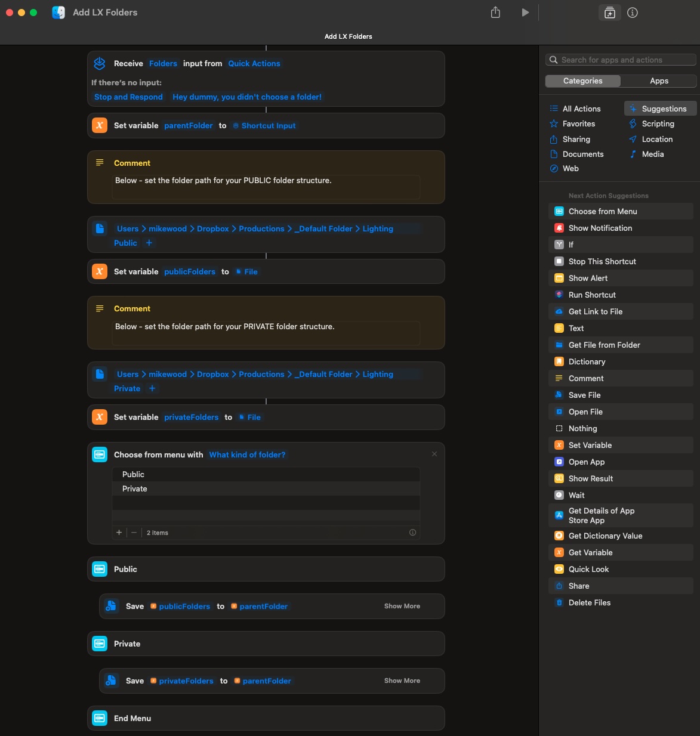700x736 pixels.
Task: Add Get Link to File action
Action: pos(621,311)
